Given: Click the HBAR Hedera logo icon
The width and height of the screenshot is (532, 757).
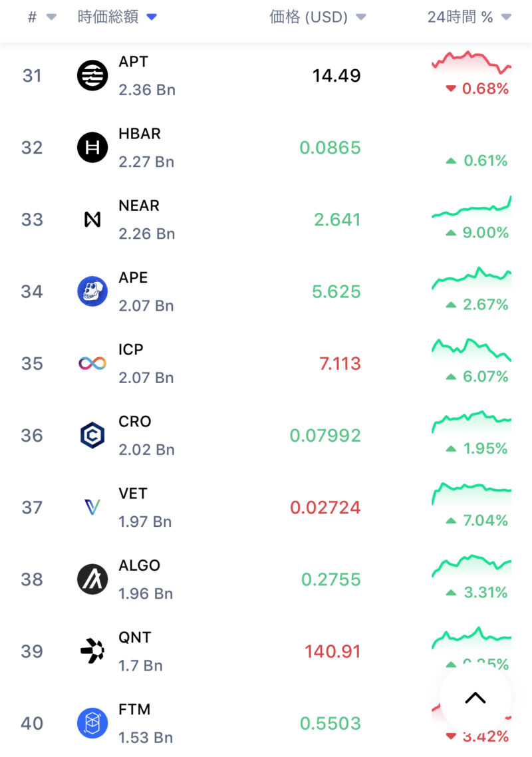Looking at the screenshot, I should coord(92,147).
